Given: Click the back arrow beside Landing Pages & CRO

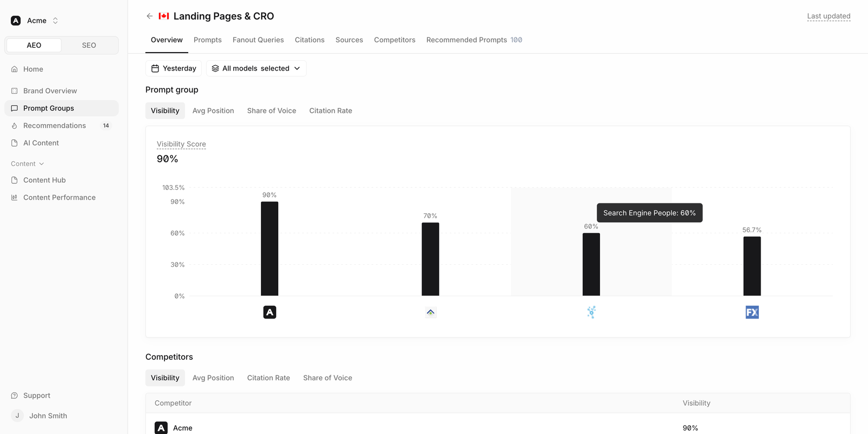Looking at the screenshot, I should coord(150,16).
